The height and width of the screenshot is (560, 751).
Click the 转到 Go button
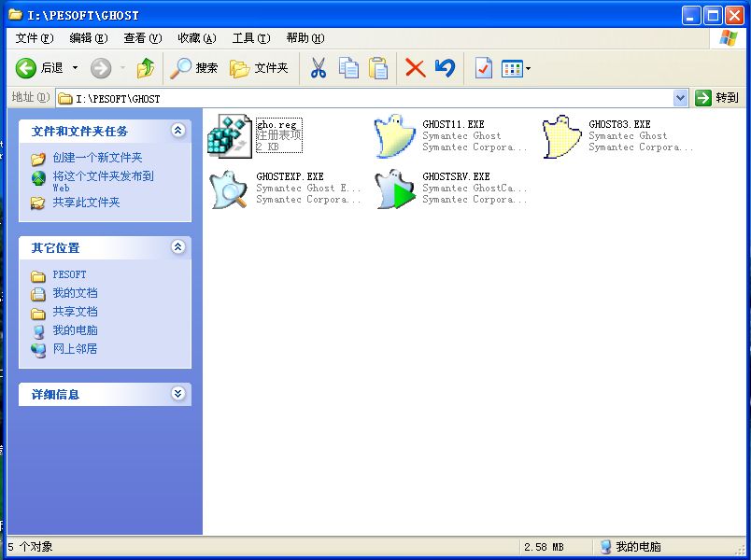coord(716,98)
